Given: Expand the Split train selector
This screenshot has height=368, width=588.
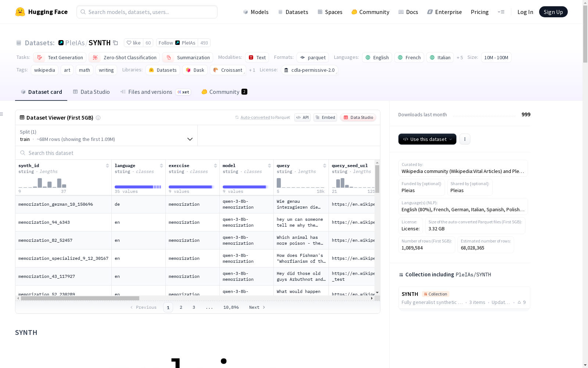Looking at the screenshot, I should pyautogui.click(x=107, y=135).
